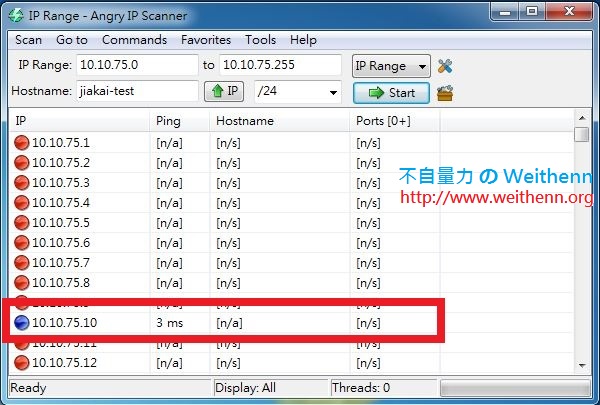Open the Tools menu

click(x=260, y=40)
